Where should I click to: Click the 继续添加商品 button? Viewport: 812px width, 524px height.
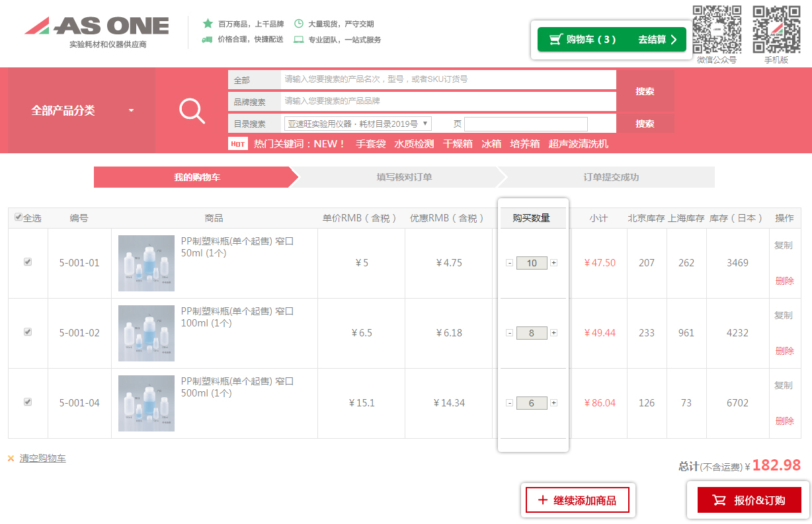(577, 500)
